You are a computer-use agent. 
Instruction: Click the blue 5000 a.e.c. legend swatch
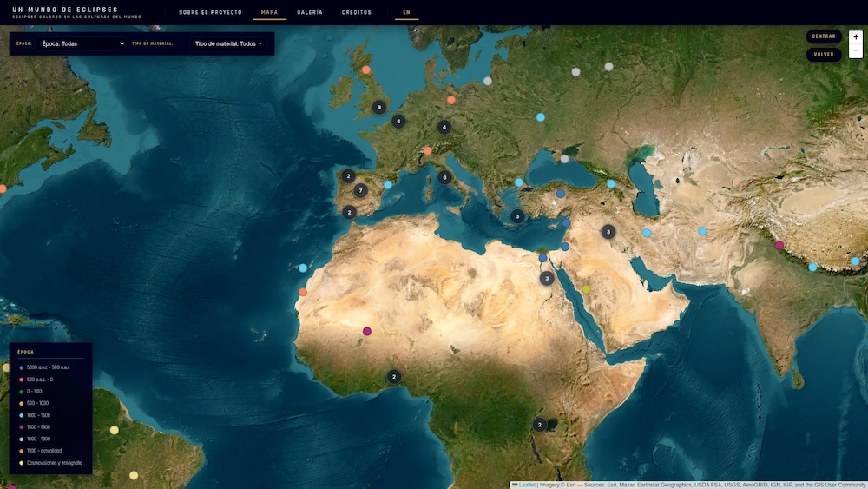click(22, 367)
